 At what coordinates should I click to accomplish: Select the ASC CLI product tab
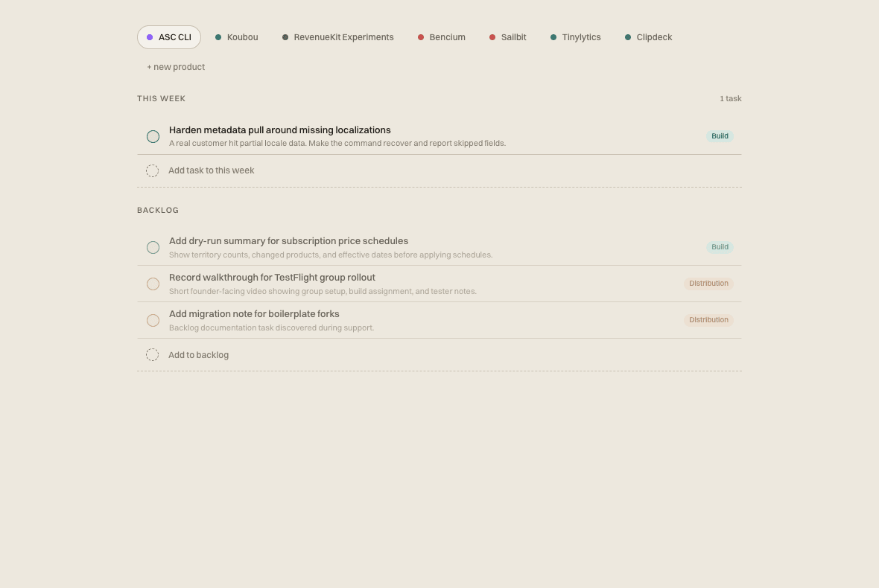click(169, 37)
